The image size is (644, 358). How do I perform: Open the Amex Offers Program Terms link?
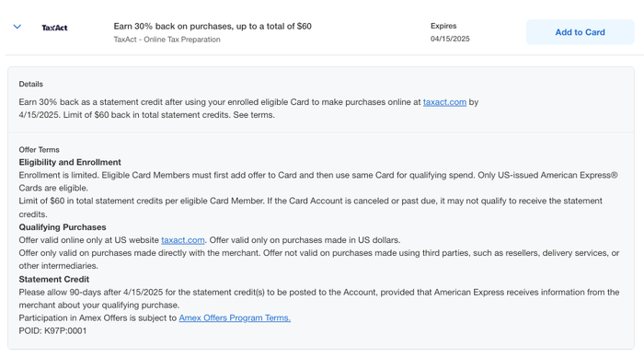click(x=235, y=318)
